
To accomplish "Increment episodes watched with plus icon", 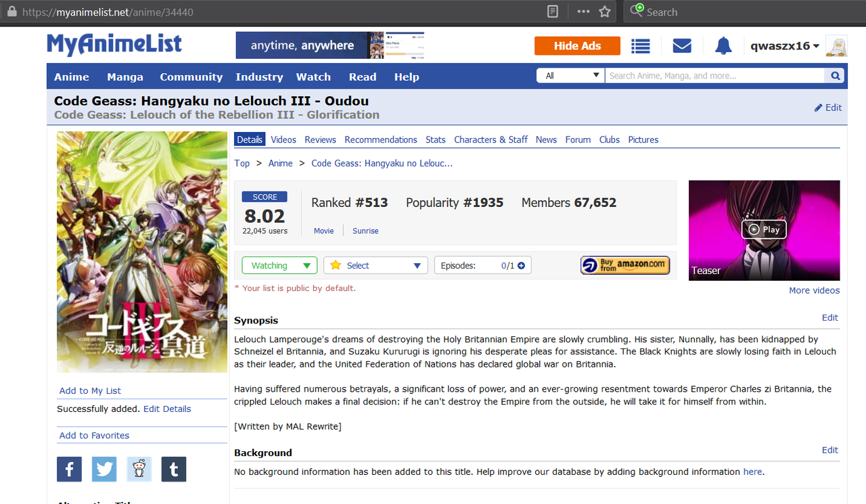I will pos(521,266).
